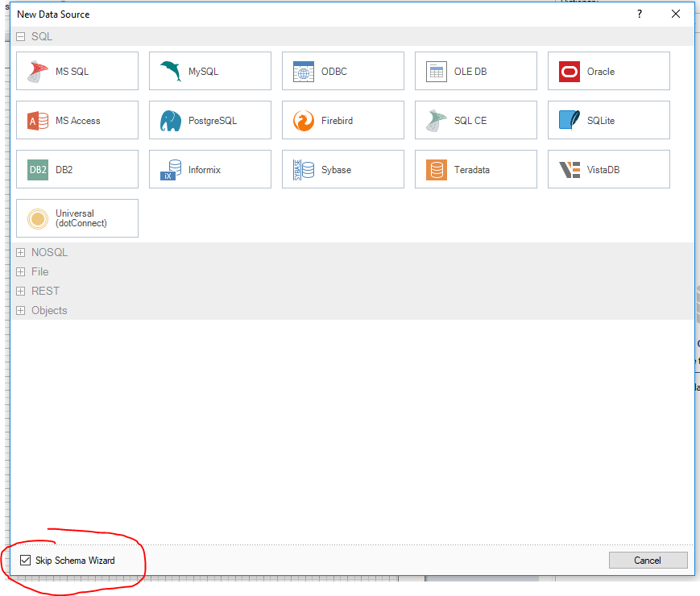700x596 pixels.
Task: Click the Teradata label text
Action: 472,170
